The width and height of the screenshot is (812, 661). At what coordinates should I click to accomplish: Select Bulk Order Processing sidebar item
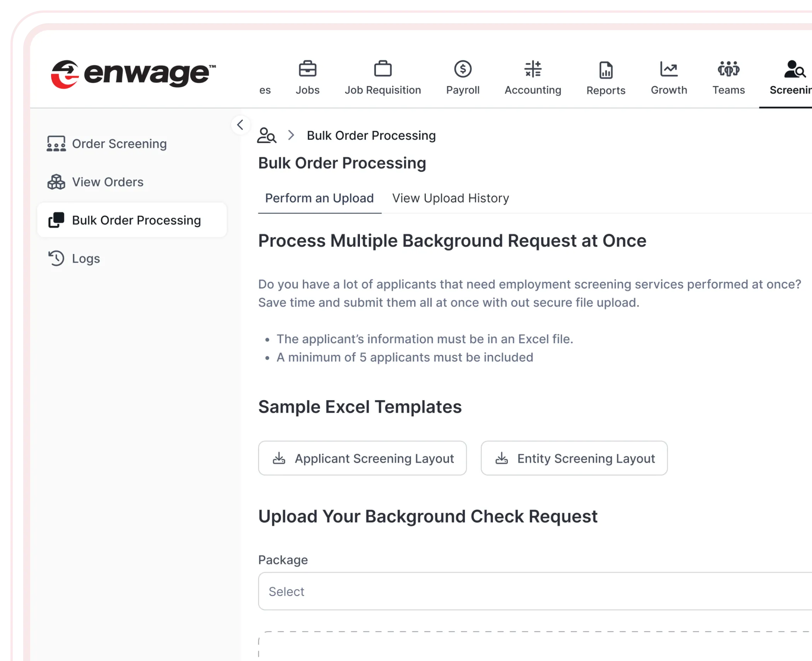click(x=136, y=220)
